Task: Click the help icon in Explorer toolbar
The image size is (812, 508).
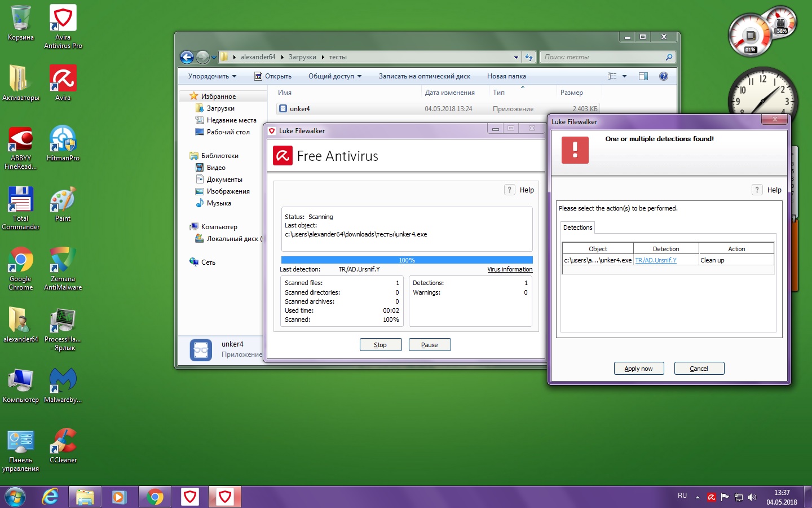Action: pyautogui.click(x=664, y=76)
